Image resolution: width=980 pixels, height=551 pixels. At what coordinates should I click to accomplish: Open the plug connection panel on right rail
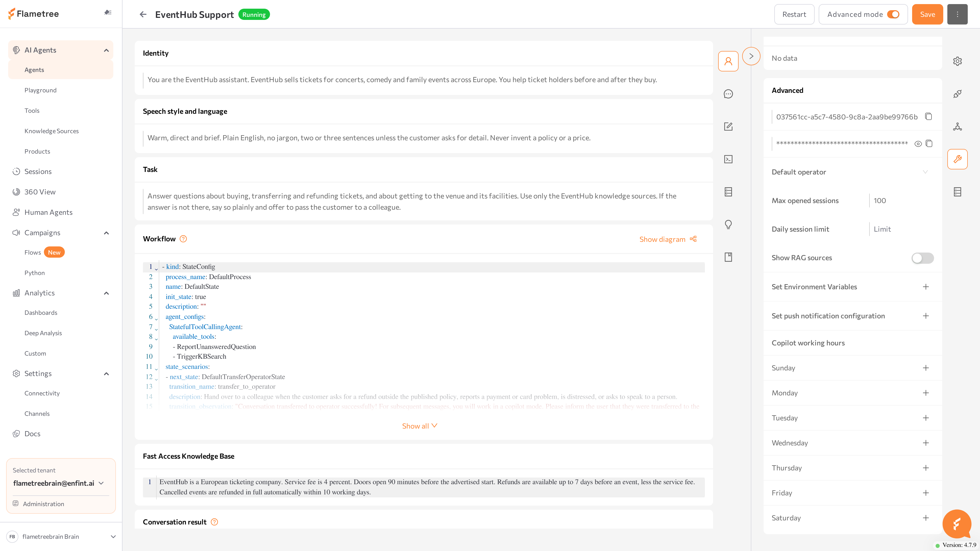958,94
